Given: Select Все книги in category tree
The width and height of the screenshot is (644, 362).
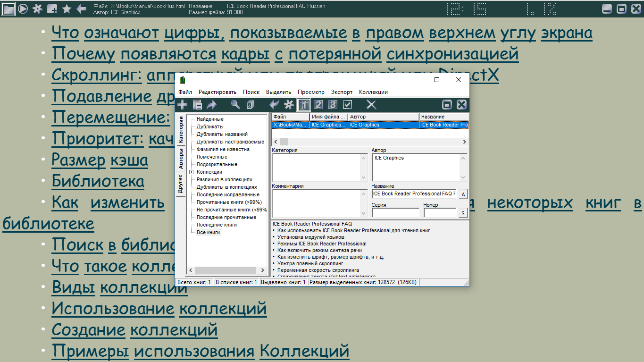Looking at the screenshot, I should (x=208, y=233).
